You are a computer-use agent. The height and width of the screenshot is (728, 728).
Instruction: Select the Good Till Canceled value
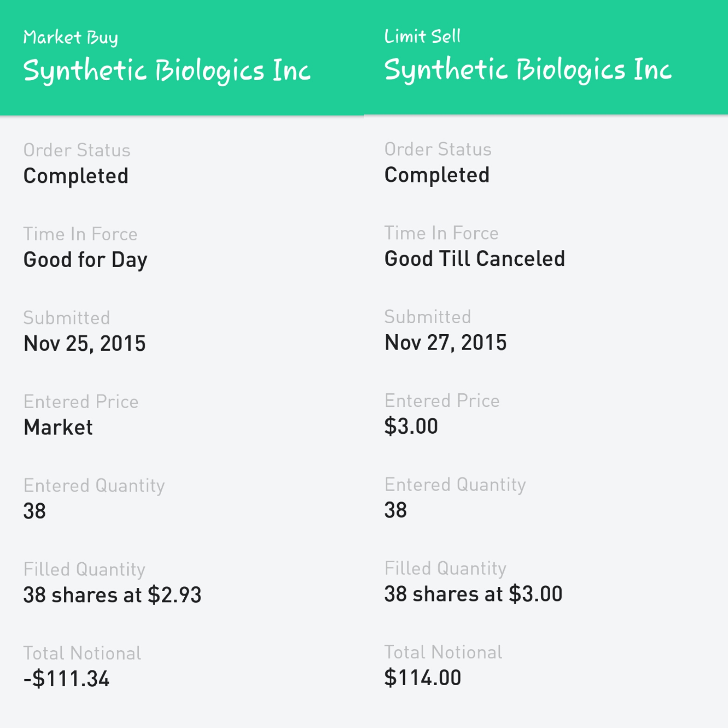point(474,259)
